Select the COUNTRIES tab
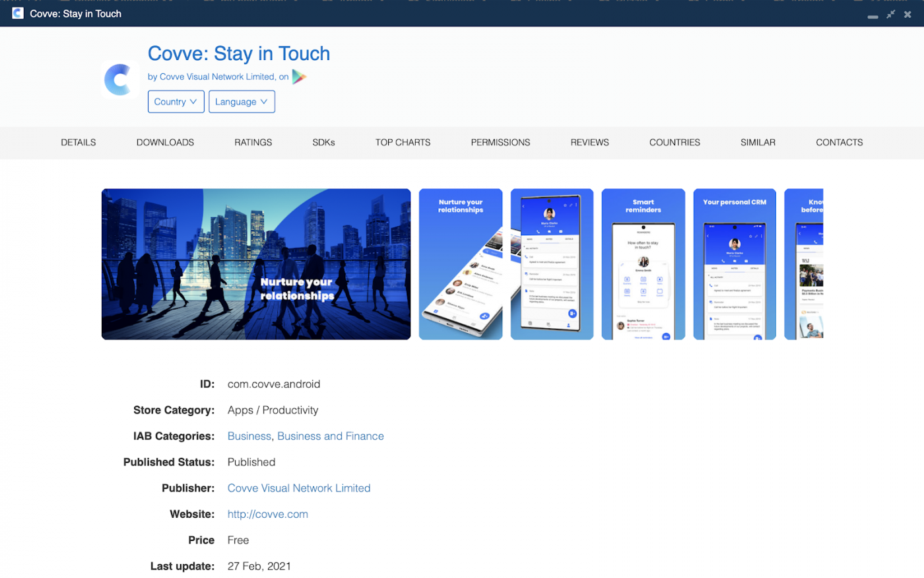 674,142
